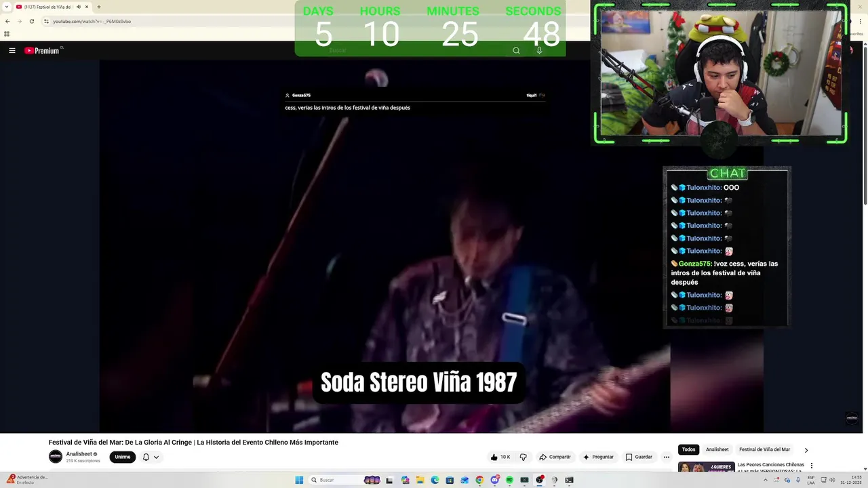Open volume control in system tray
This screenshot has height=488, width=868.
[x=832, y=480]
